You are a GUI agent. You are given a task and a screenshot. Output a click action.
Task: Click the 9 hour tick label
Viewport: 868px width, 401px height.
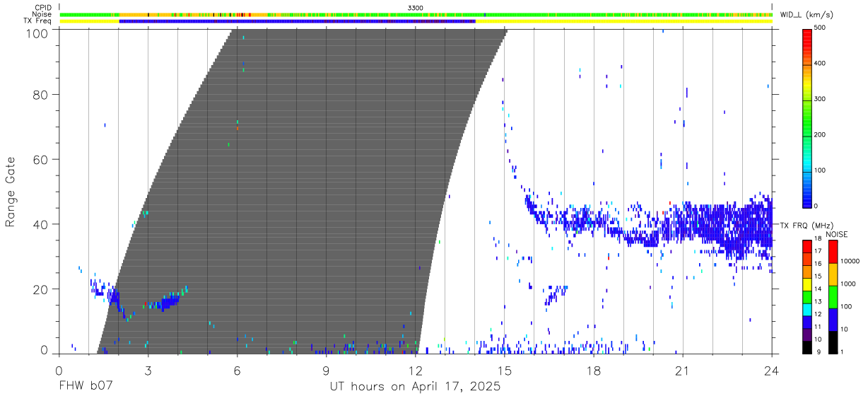click(x=326, y=371)
